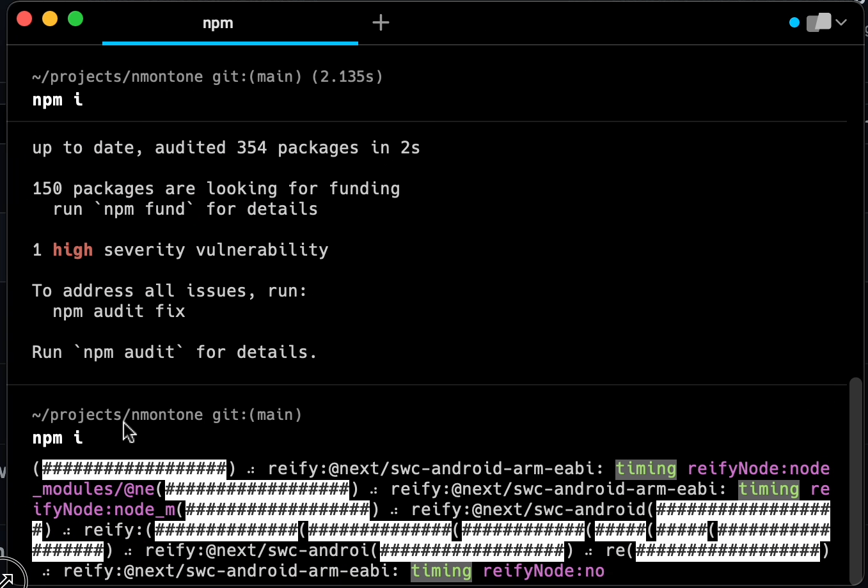Click the up to date audited 354 packages output
868x588 pixels.
click(226, 148)
